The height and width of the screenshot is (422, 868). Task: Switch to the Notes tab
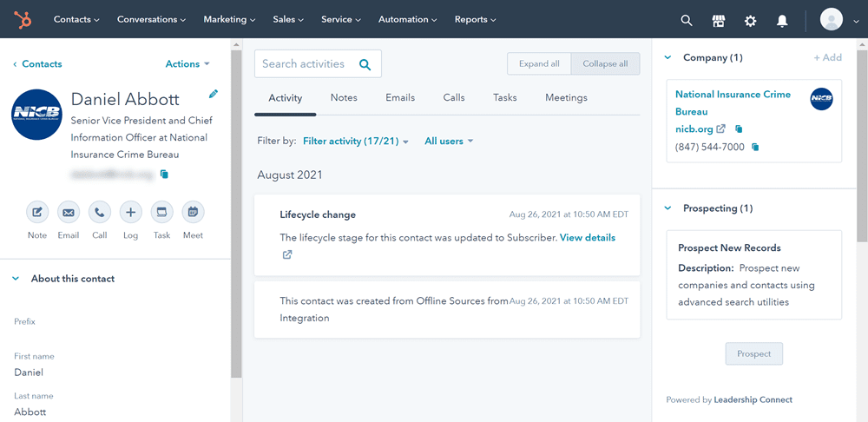[344, 98]
